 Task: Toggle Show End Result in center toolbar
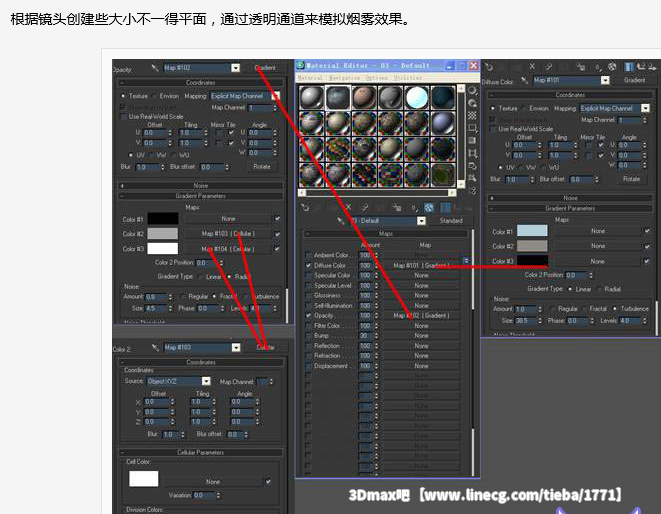point(445,207)
